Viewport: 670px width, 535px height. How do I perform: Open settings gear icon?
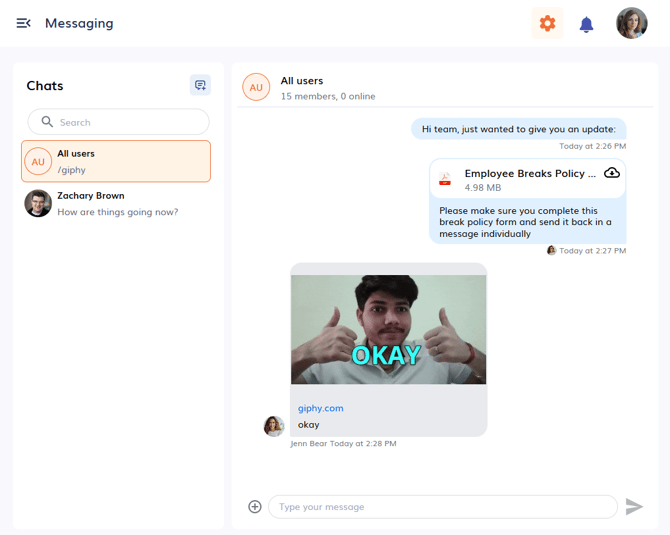547,23
